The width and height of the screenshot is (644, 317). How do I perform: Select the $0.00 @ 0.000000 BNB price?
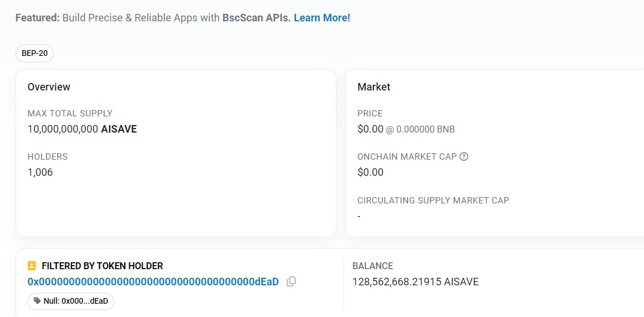click(406, 130)
